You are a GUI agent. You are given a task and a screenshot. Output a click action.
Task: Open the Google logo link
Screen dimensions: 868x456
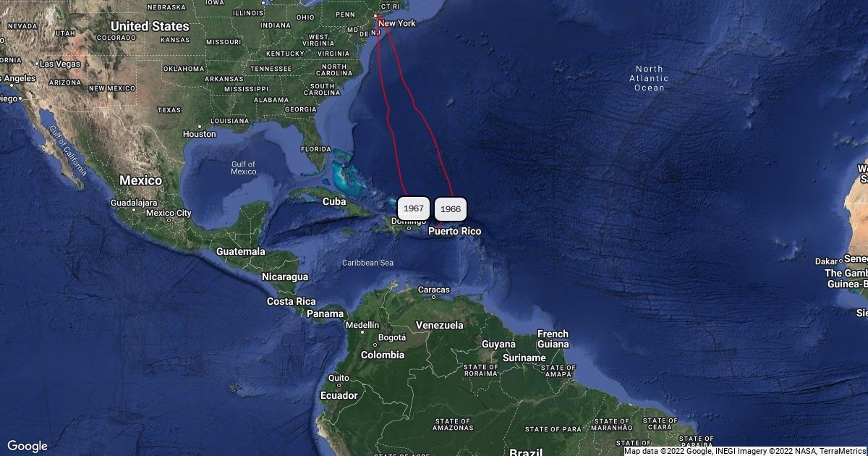tap(27, 446)
